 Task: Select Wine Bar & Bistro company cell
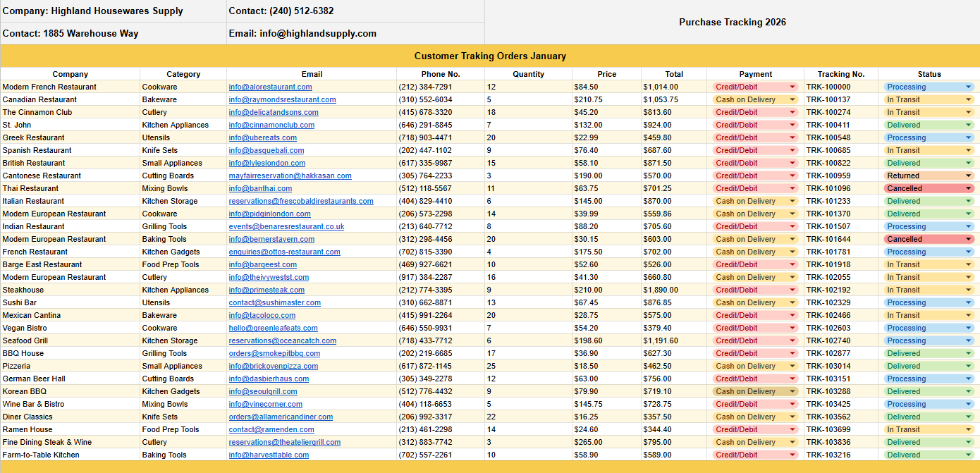coord(71,404)
